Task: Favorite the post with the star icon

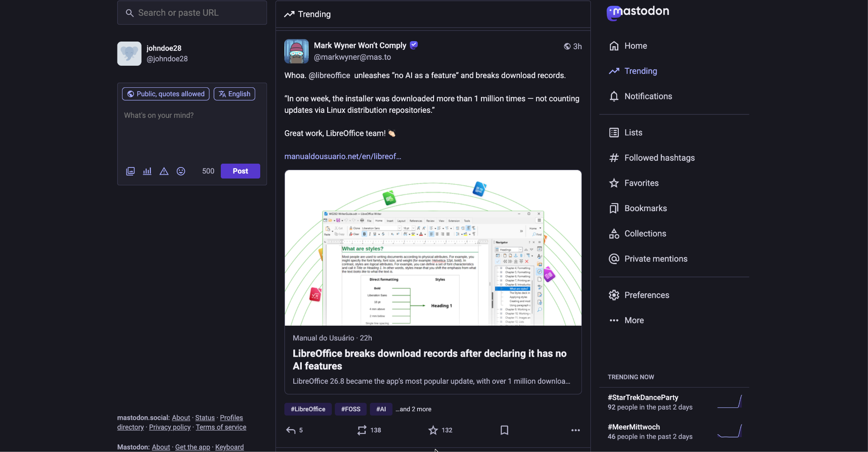Action: click(x=440, y=431)
